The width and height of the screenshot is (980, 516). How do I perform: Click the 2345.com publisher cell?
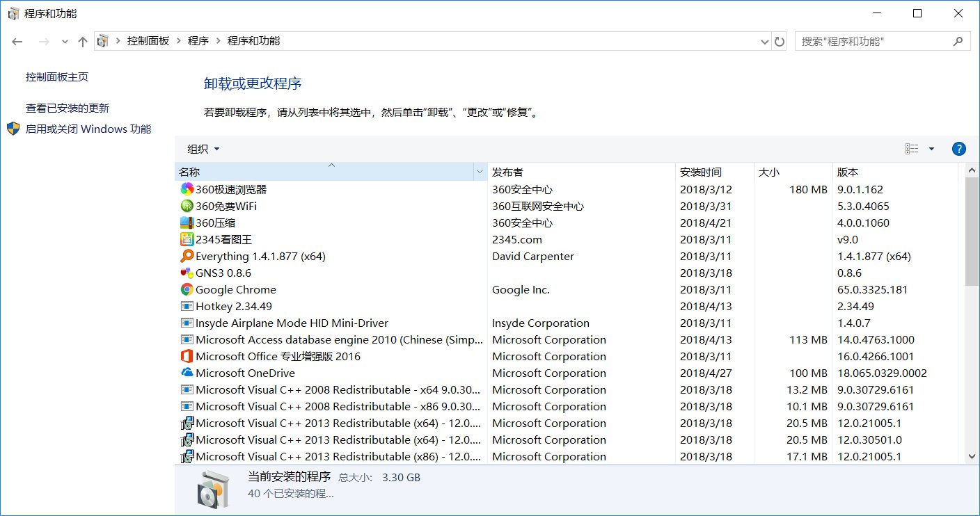(x=516, y=239)
